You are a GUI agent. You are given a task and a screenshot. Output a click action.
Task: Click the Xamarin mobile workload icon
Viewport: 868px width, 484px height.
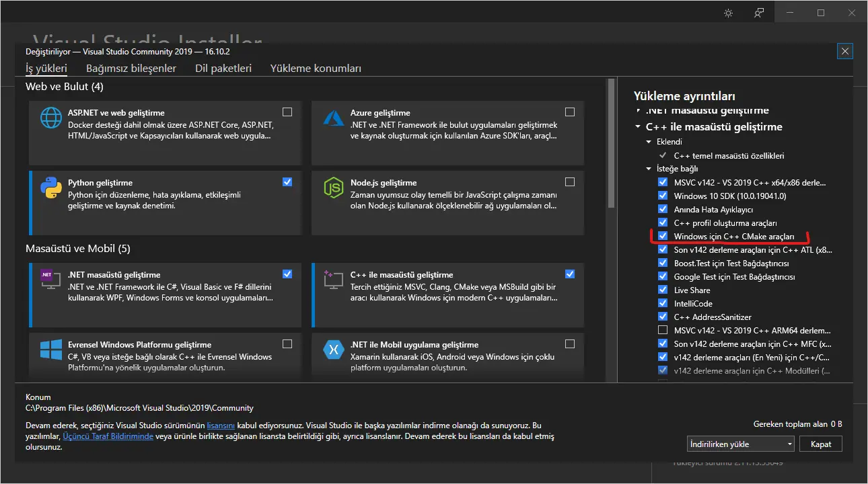334,350
